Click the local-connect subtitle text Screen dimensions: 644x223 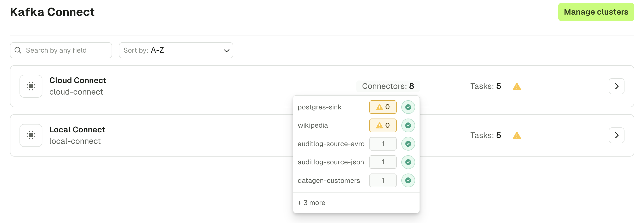click(x=75, y=141)
